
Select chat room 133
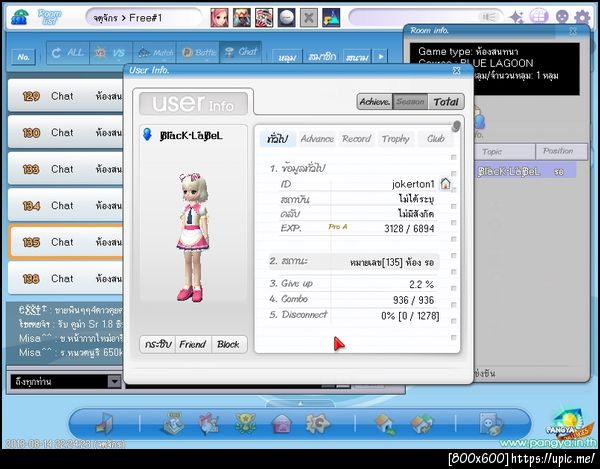click(65, 169)
